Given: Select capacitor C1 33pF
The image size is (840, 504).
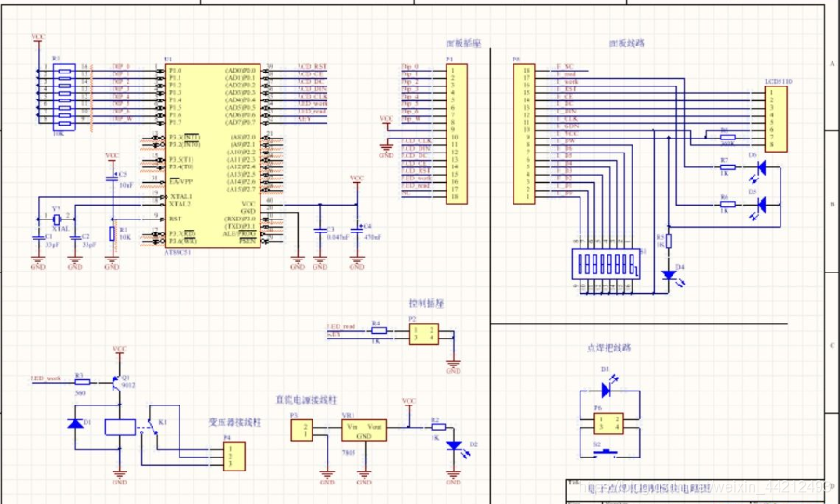Looking at the screenshot, I should coord(37,237).
